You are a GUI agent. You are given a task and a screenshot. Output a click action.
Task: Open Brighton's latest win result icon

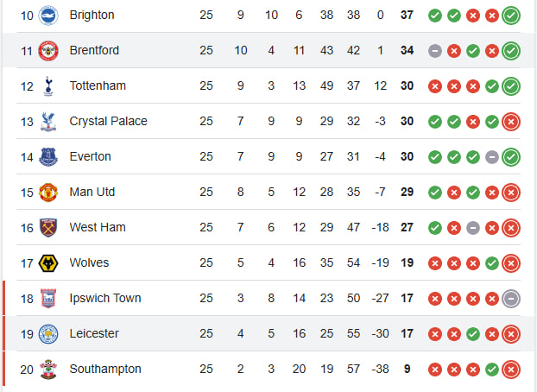511,16
